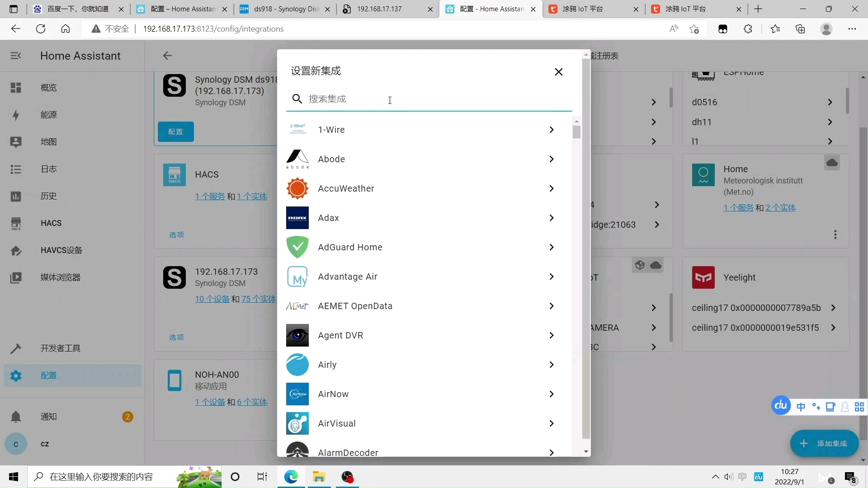Open 1-Wire via its chevron
868x488 pixels.
(x=552, y=130)
